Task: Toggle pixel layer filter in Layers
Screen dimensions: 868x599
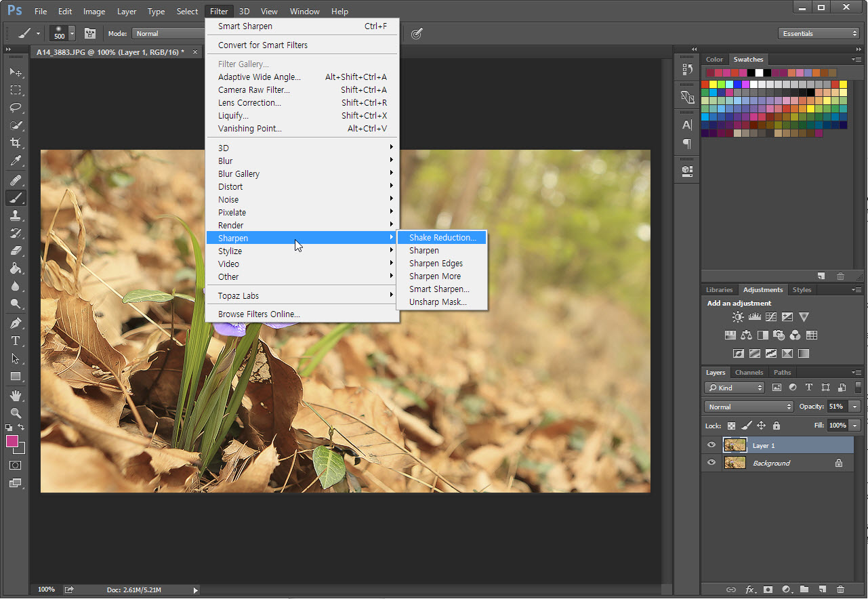Action: [x=777, y=388]
